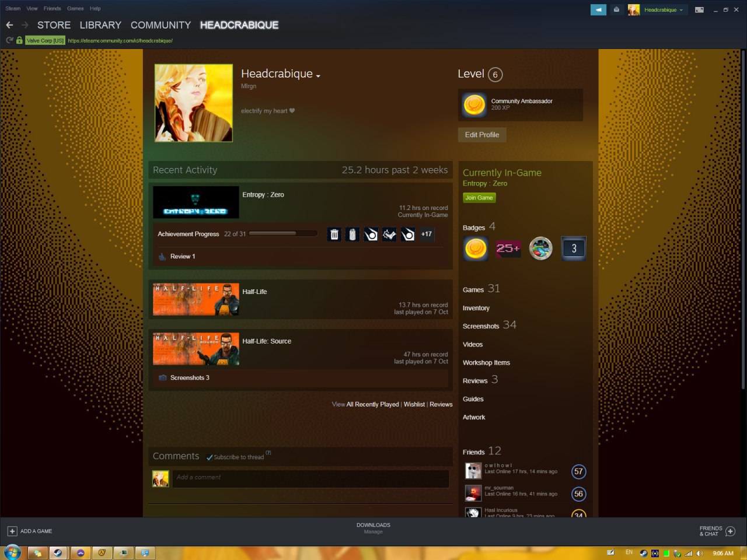Screen dimensions: 747x560
Task: Click the achievement progress bar
Action: (283, 234)
